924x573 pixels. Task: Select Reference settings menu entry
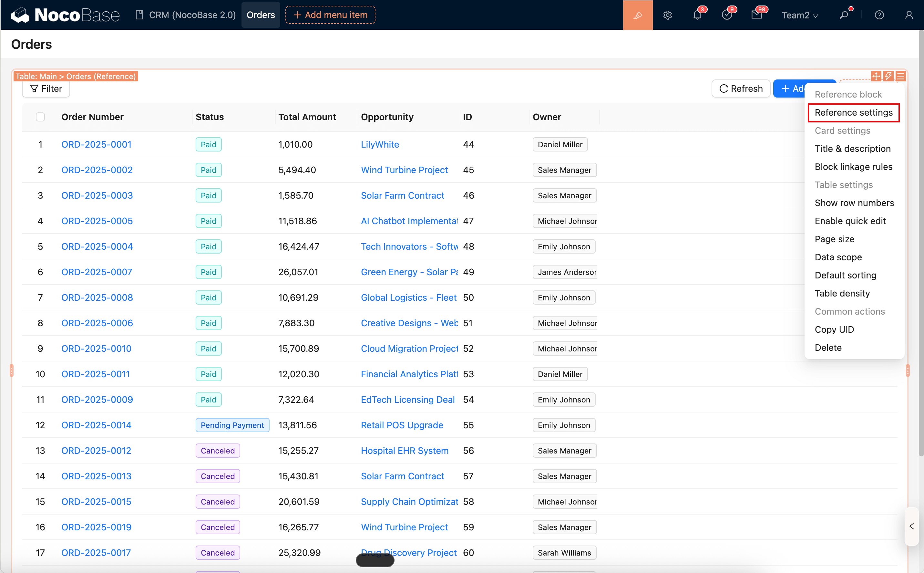point(853,112)
